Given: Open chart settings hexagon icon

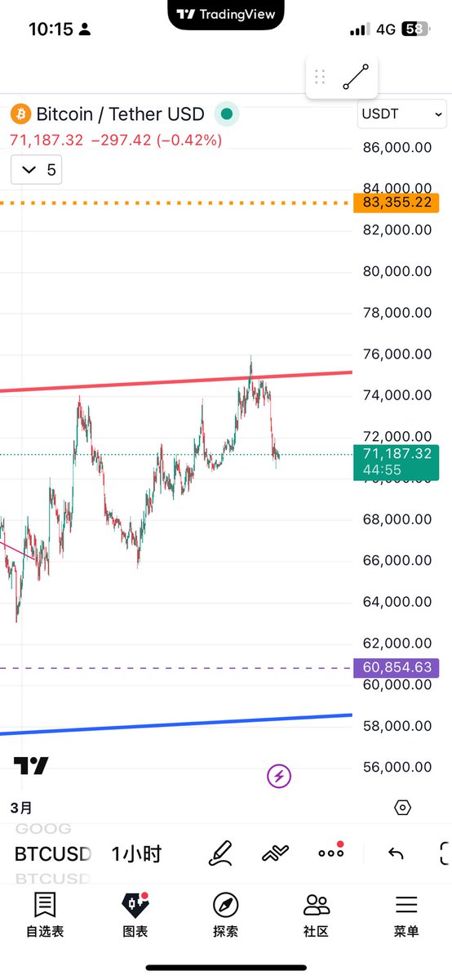Looking at the screenshot, I should pos(402,808).
